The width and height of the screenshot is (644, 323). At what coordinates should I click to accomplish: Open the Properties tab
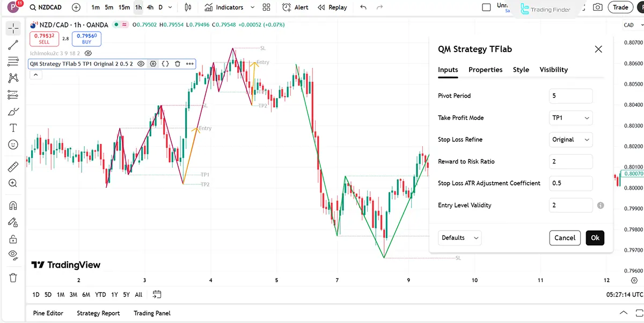485,69
